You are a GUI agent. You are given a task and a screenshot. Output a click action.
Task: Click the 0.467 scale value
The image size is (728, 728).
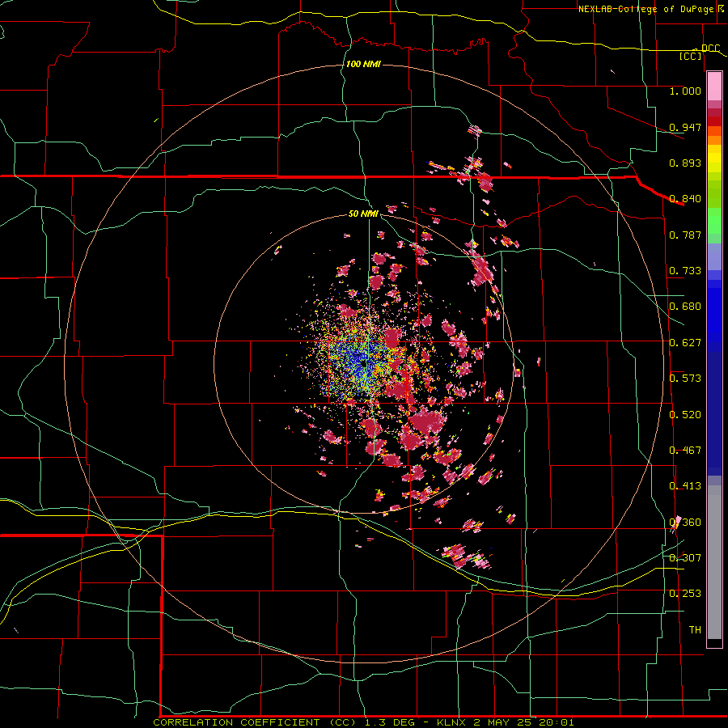pos(685,451)
